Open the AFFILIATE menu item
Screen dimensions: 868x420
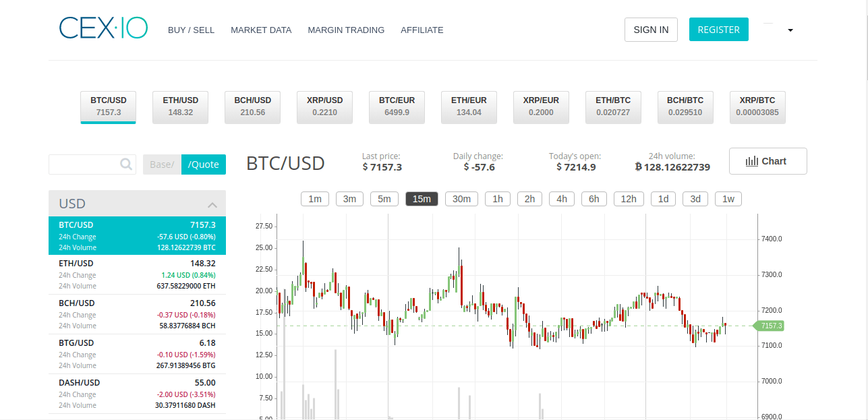pyautogui.click(x=422, y=30)
